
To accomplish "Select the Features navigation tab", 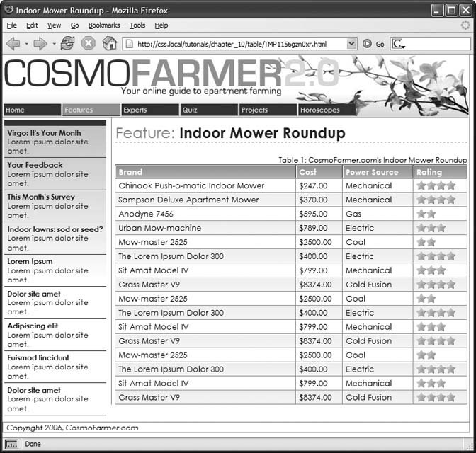I will coord(91,110).
